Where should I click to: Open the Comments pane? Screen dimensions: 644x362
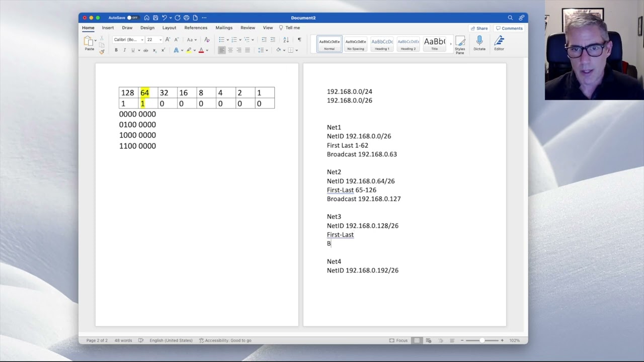click(509, 28)
